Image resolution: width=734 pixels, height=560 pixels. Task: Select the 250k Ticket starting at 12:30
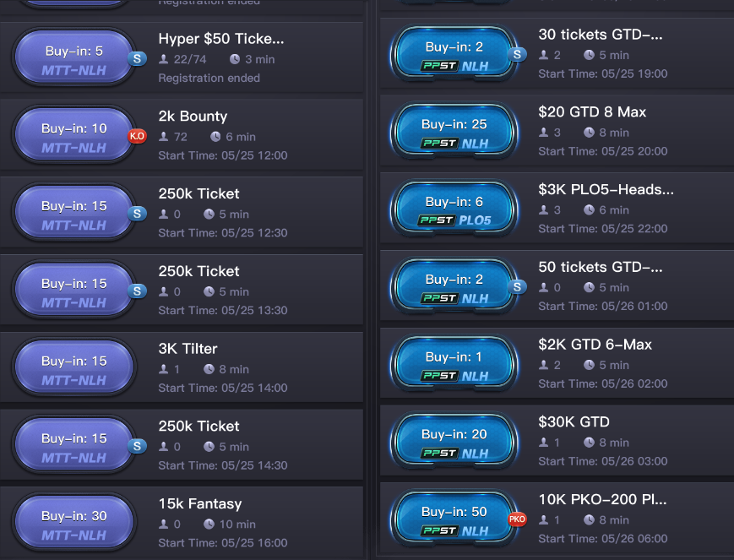point(198,194)
